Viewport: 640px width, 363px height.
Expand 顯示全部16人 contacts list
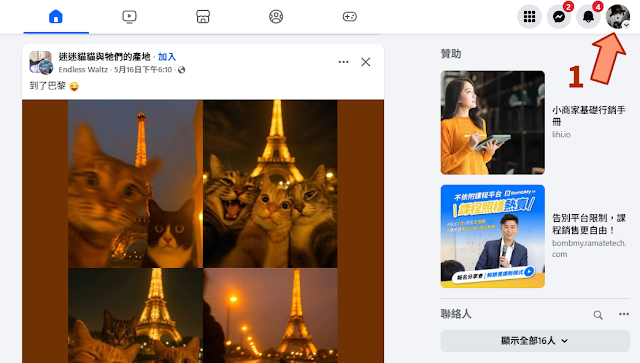(535, 341)
